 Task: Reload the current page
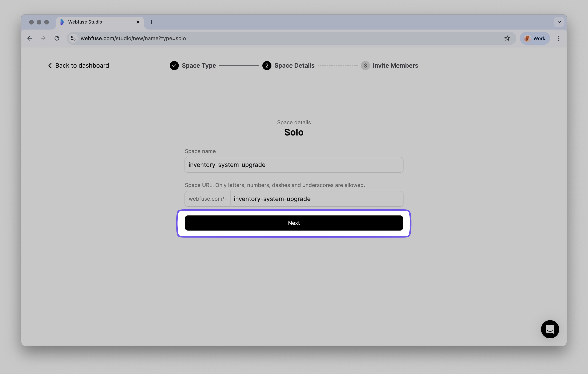pyautogui.click(x=57, y=38)
